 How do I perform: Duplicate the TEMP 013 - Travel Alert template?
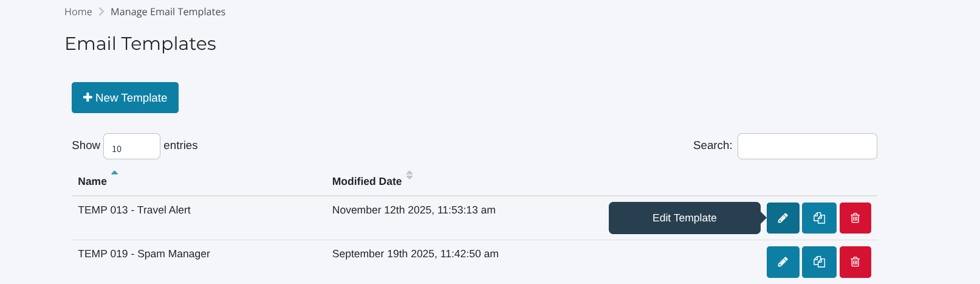pyautogui.click(x=819, y=218)
